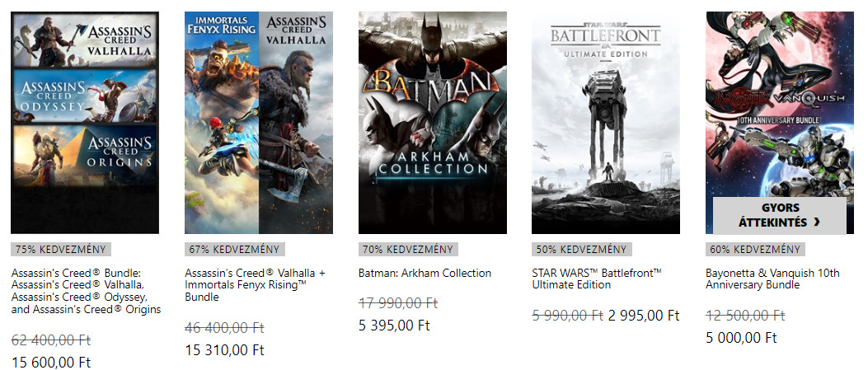Image resolution: width=868 pixels, height=370 pixels.
Task: Open Valhalla + Immortals Fenyx Rising cover art
Action: click(259, 123)
